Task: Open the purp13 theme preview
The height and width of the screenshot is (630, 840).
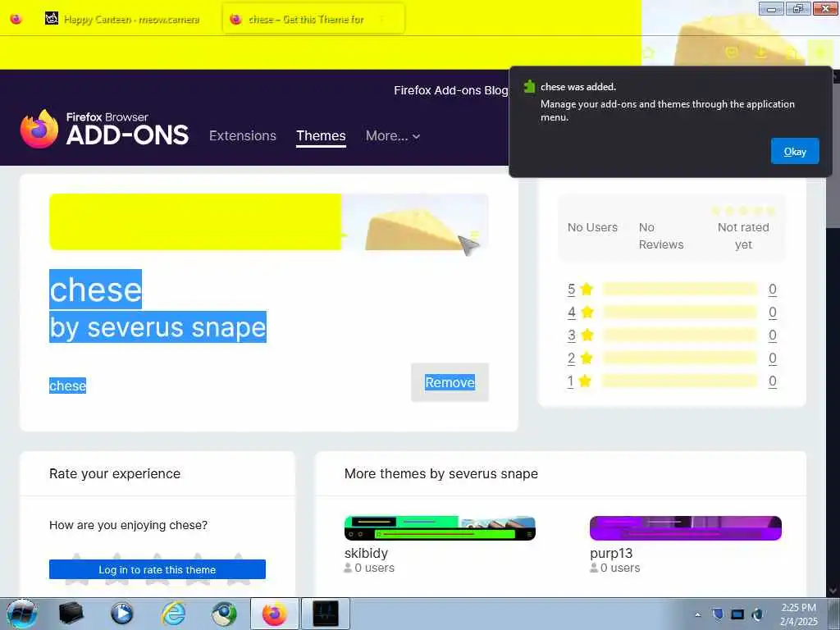Action: 685,528
